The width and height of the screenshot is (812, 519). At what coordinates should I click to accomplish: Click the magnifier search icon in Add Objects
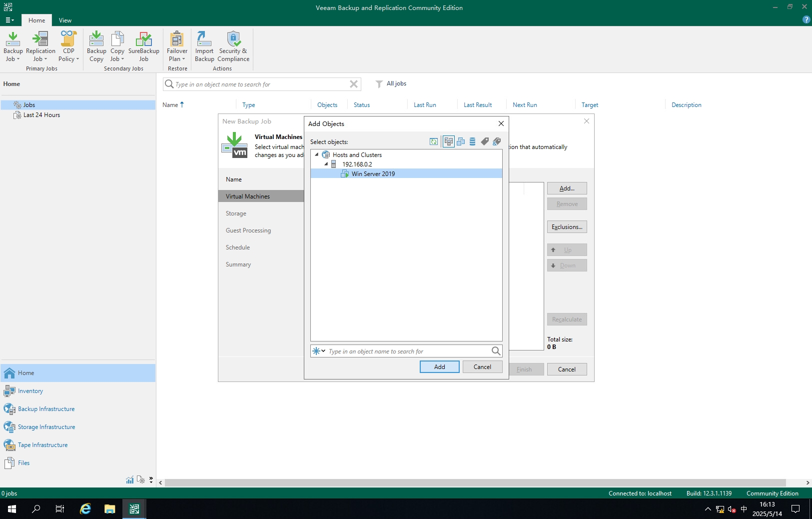tap(496, 351)
